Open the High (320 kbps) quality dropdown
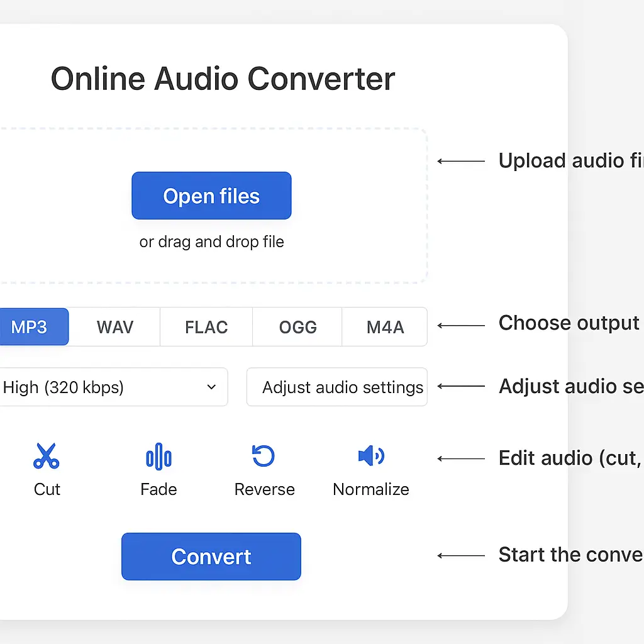The height and width of the screenshot is (644, 644). (x=107, y=387)
